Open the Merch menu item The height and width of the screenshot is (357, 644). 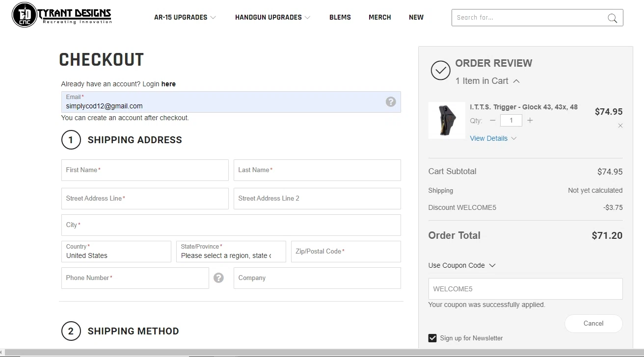pyautogui.click(x=380, y=17)
